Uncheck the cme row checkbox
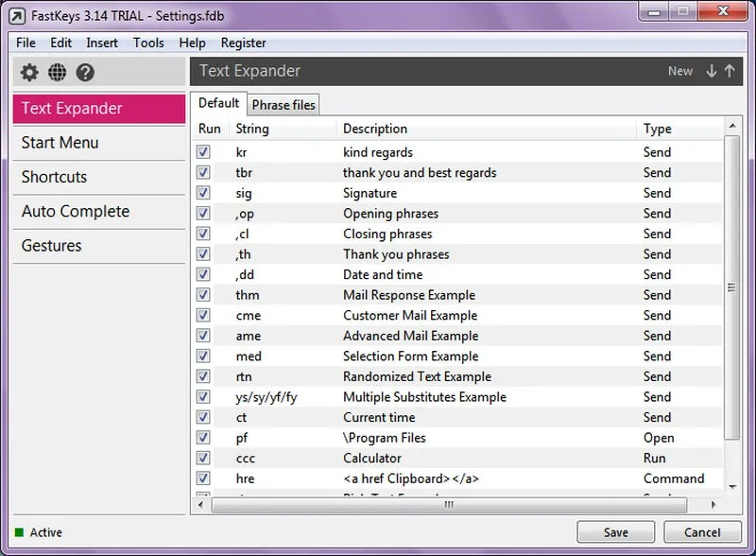 click(x=203, y=315)
